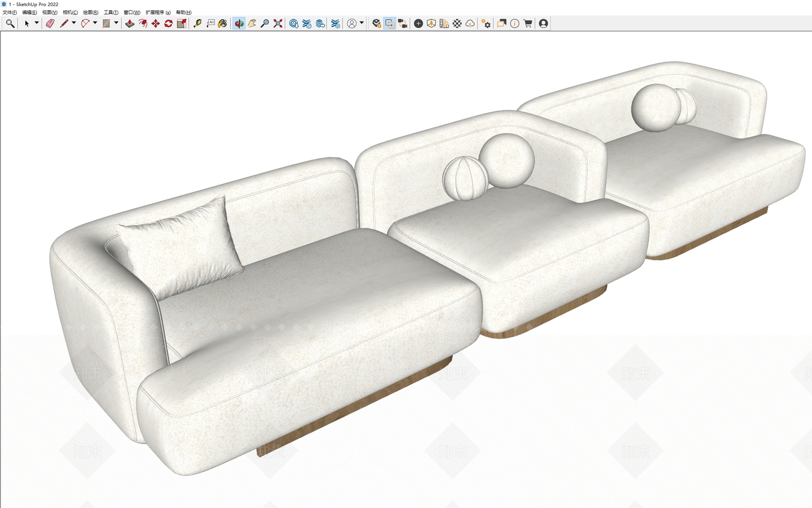Click Send to LayOut icon

click(x=320, y=23)
